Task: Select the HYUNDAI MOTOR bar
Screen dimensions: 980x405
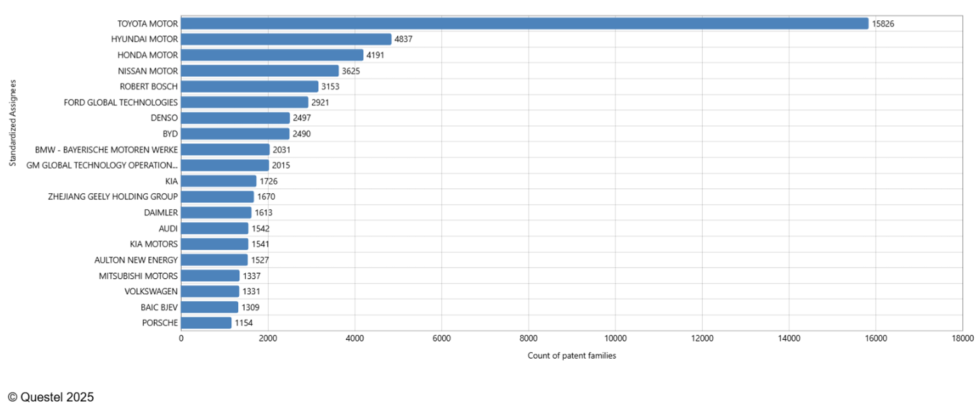Action: tap(286, 39)
